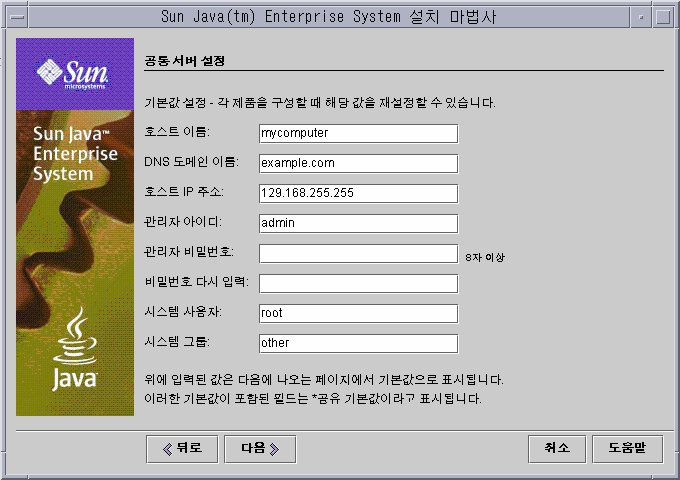The image size is (680, 480).
Task: Cancel installation with 취소 button
Action: 557,449
